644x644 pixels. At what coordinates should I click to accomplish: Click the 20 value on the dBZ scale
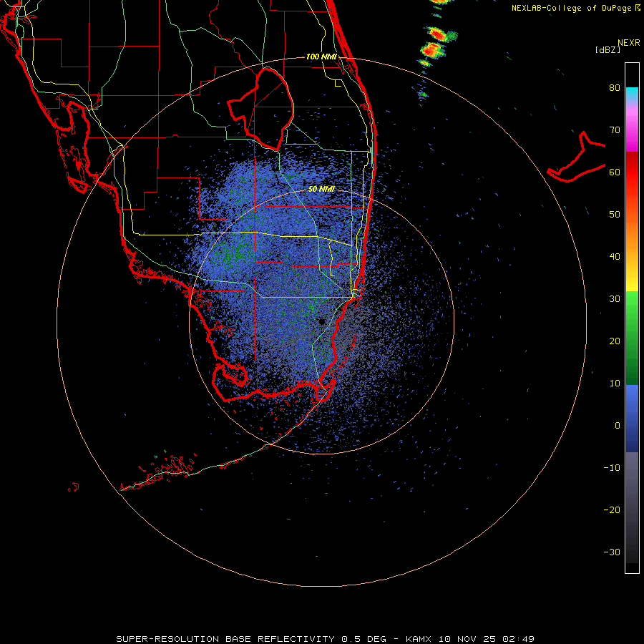coord(615,341)
